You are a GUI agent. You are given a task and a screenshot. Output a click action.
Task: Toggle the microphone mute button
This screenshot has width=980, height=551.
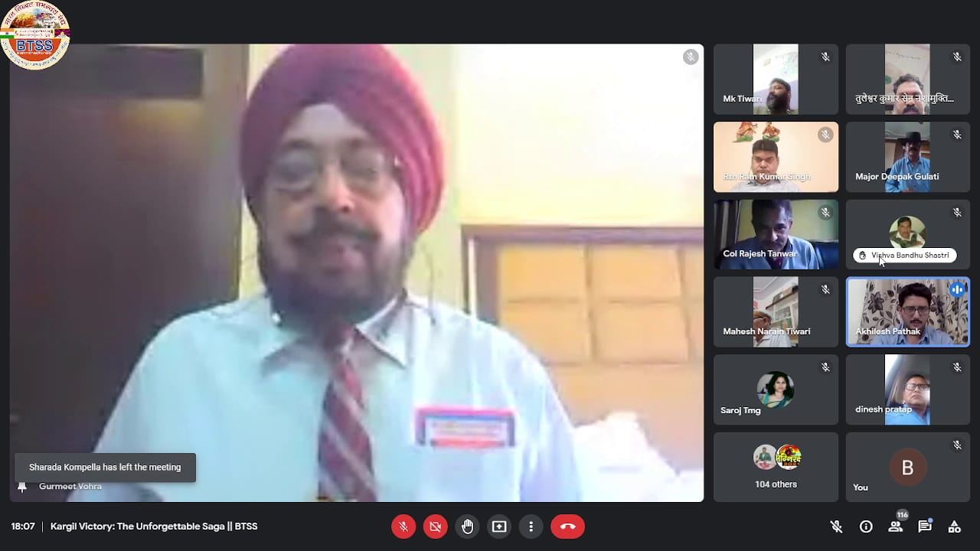(x=403, y=527)
